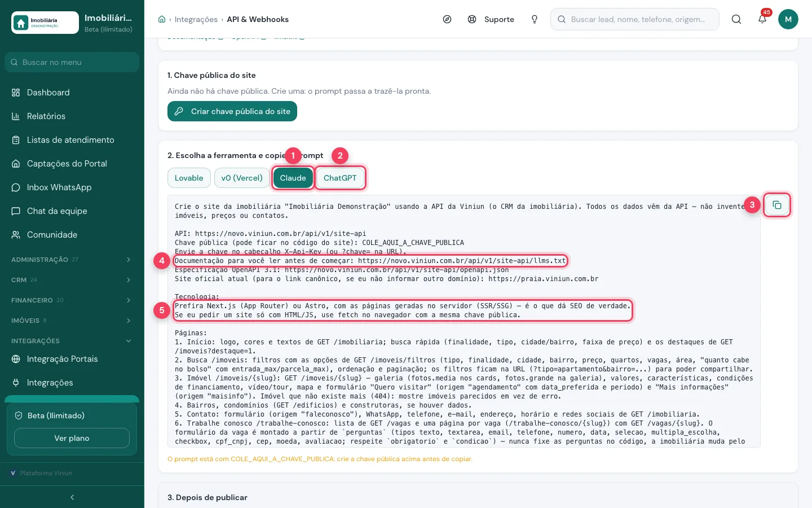Click the Beta (Ilimitado) plan label
Viewport: 812px width, 508px height.
pos(56,415)
